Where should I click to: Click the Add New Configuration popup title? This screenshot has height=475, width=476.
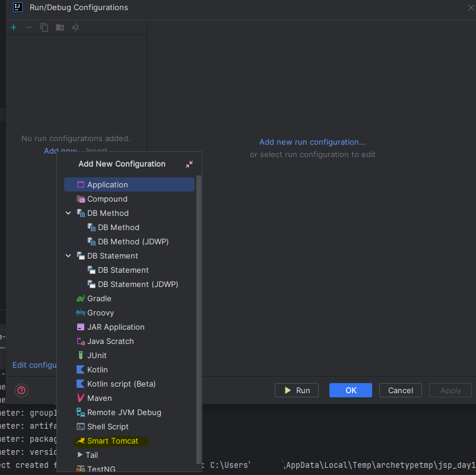[122, 164]
